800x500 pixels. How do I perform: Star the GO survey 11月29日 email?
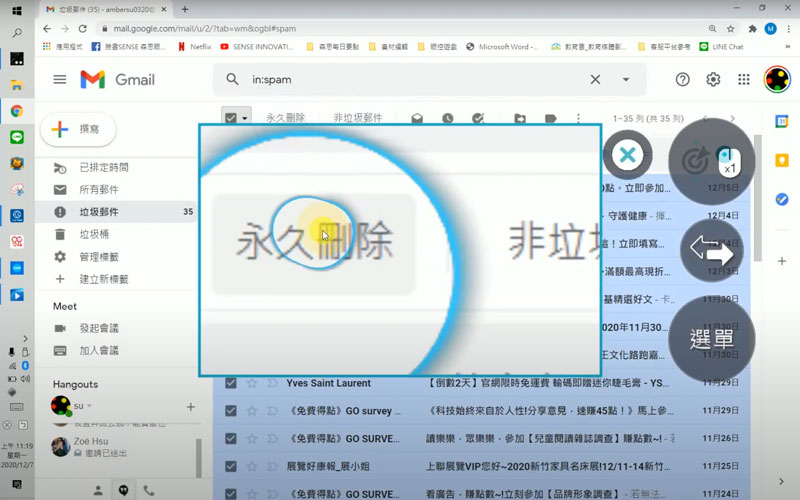[252, 410]
